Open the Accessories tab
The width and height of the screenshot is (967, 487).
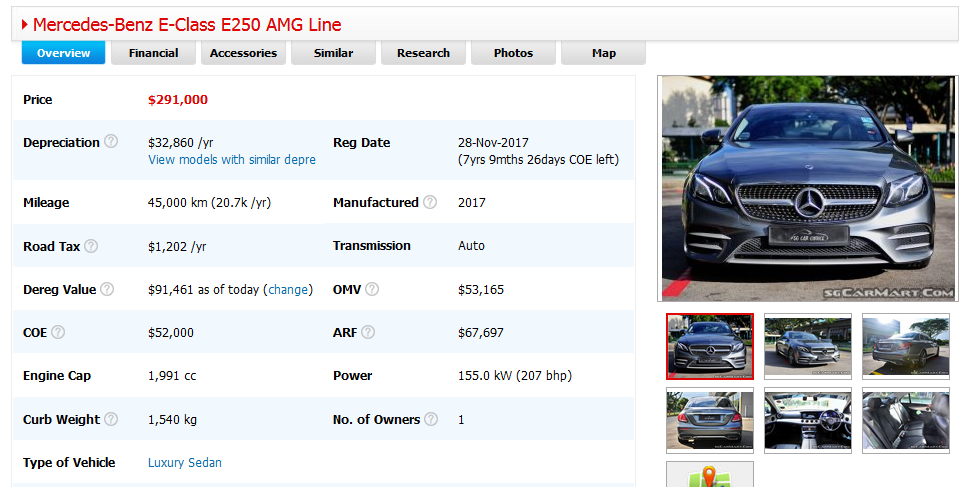(244, 53)
